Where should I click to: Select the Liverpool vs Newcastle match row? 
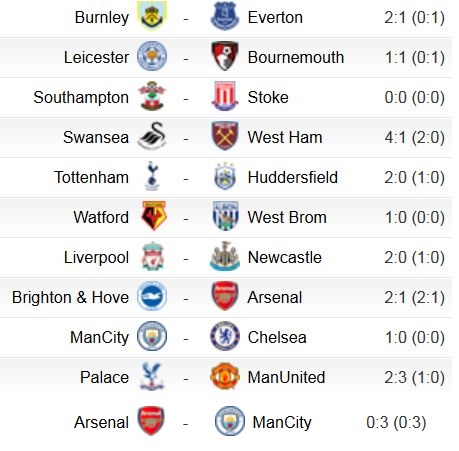click(x=226, y=257)
